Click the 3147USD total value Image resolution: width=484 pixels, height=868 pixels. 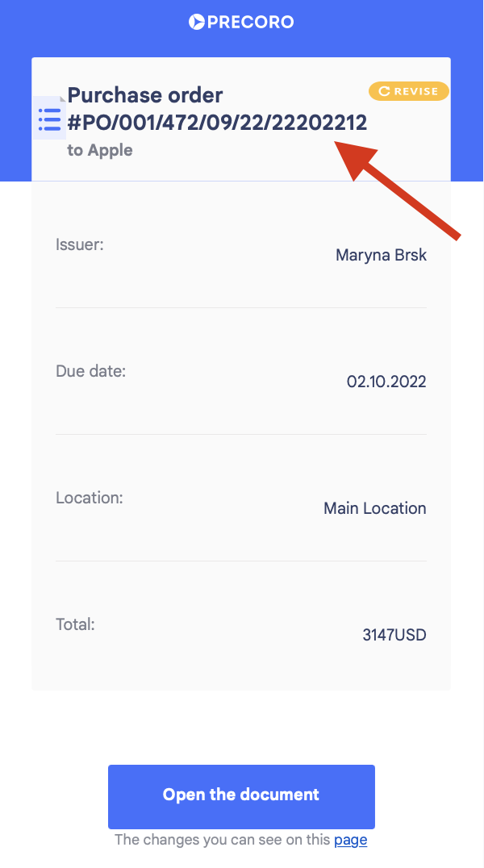point(394,635)
